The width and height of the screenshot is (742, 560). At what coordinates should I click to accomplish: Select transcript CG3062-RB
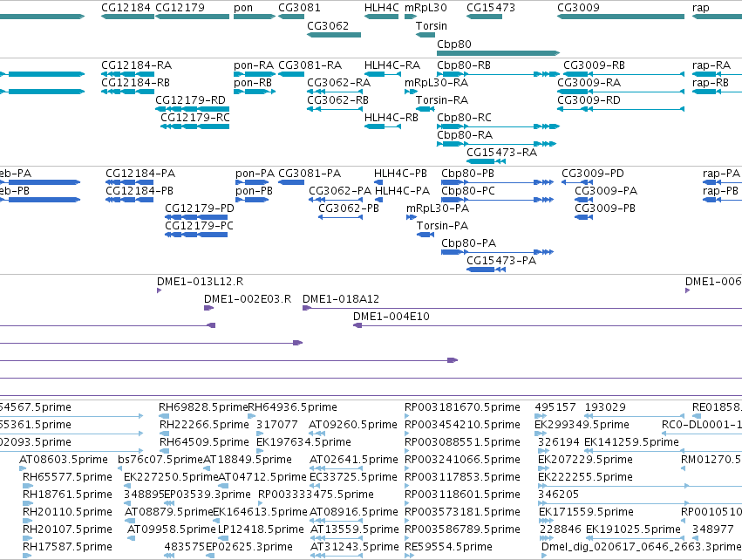pyautogui.click(x=338, y=100)
